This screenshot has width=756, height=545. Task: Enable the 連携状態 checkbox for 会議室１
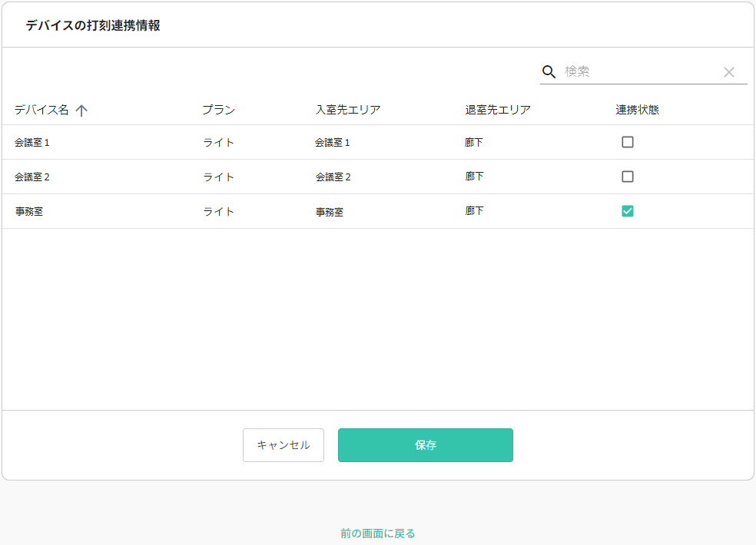(x=628, y=141)
